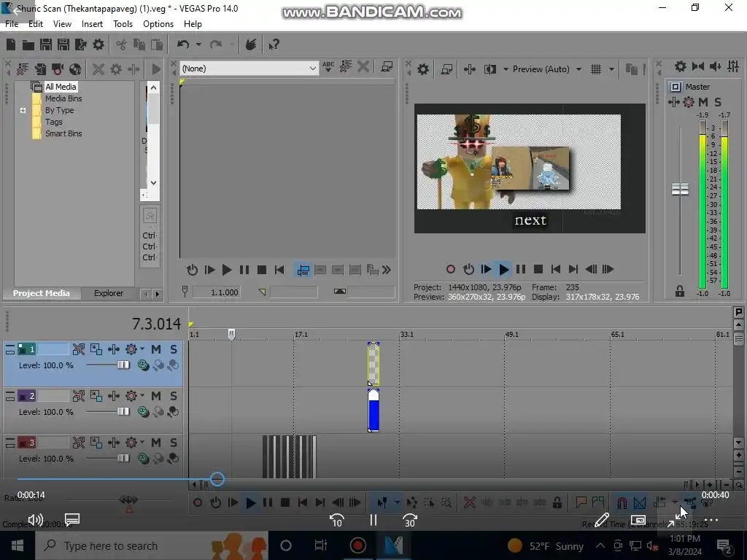Click Play in Video Preview transport
747x560 pixels.
coord(503,270)
